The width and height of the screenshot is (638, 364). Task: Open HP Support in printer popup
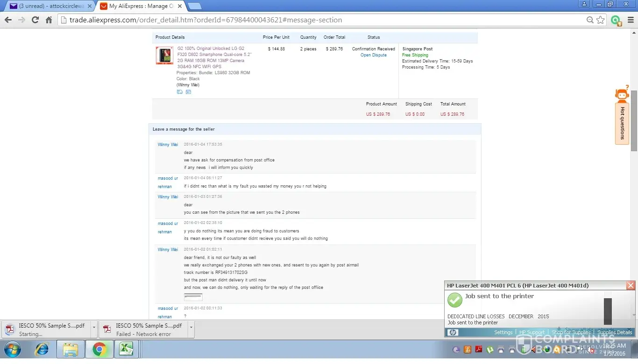pyautogui.click(x=532, y=332)
